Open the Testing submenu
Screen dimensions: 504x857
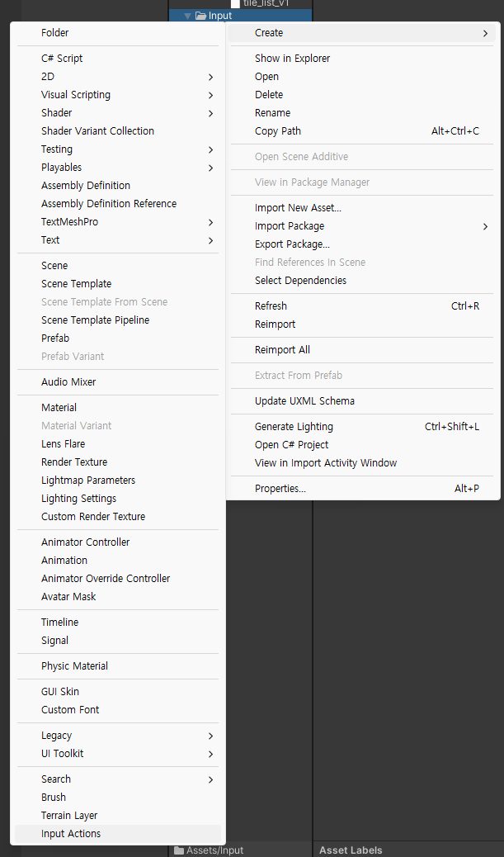click(118, 149)
